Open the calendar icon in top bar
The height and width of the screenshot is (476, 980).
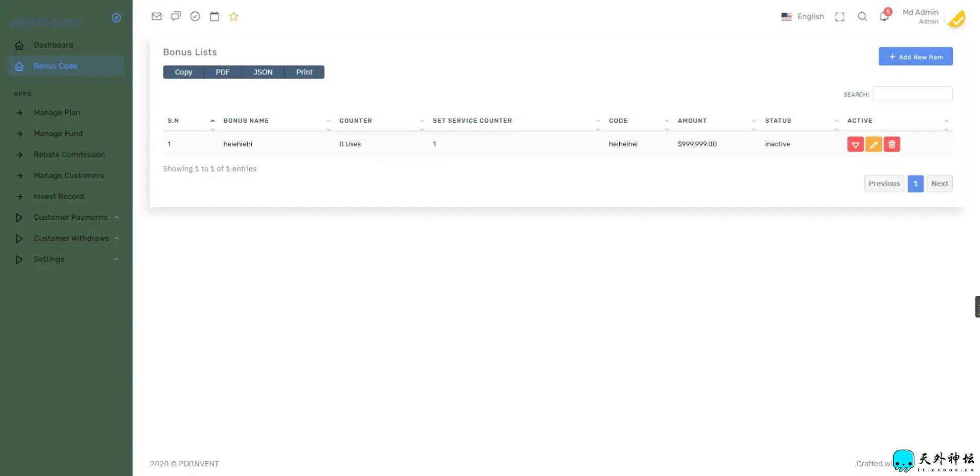click(214, 16)
